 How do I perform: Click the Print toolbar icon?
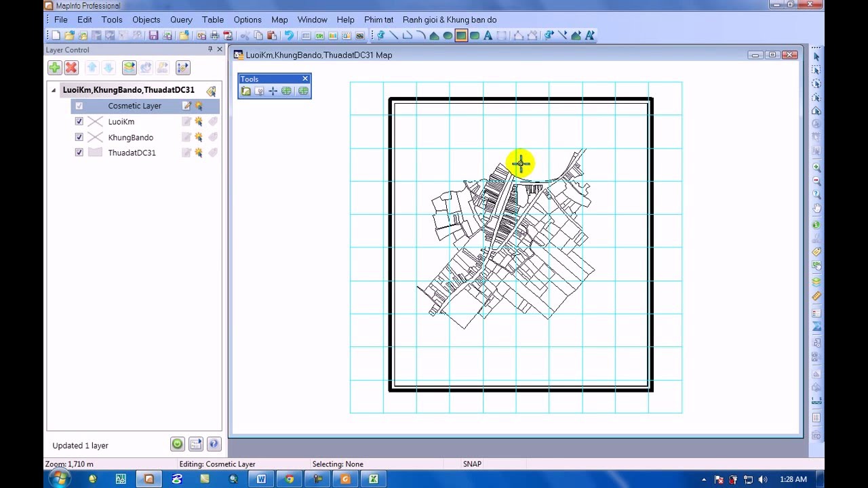[214, 35]
